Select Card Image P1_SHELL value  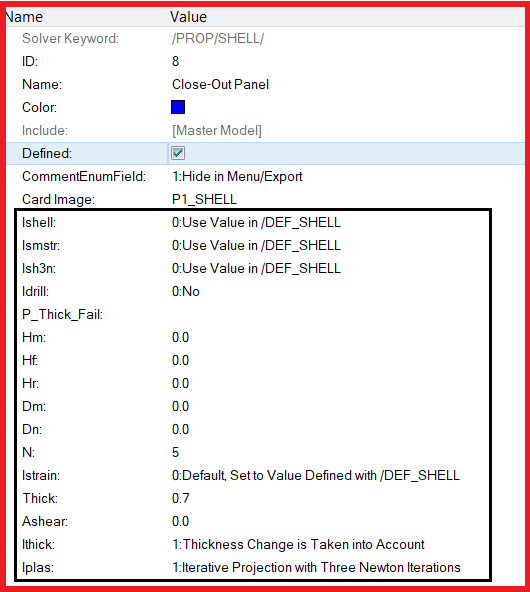point(204,199)
